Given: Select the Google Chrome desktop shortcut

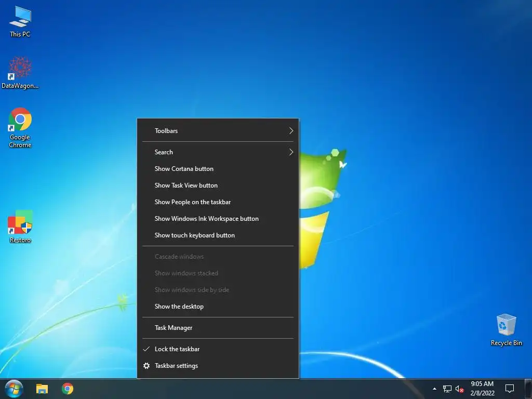Looking at the screenshot, I should click(x=20, y=128).
